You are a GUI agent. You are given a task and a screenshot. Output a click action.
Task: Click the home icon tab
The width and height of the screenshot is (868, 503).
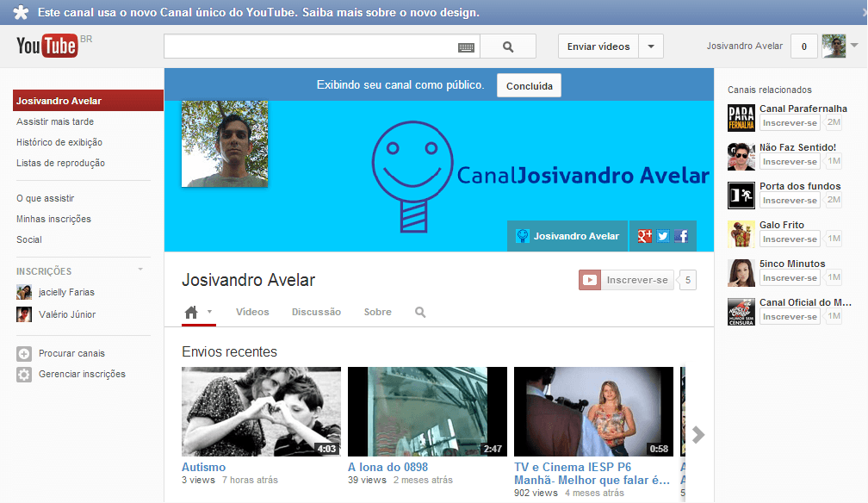pyautogui.click(x=191, y=313)
